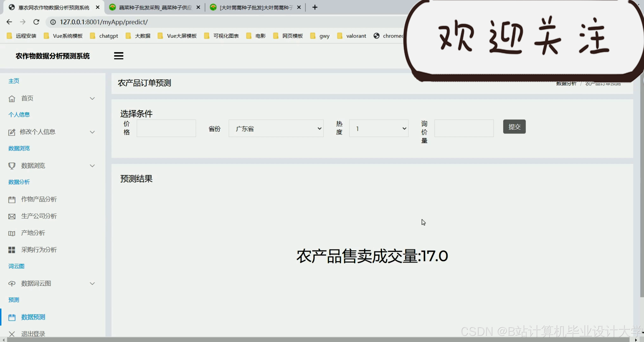
Task: Expand the 数据浏览 menu chevron
Action: [x=92, y=166]
